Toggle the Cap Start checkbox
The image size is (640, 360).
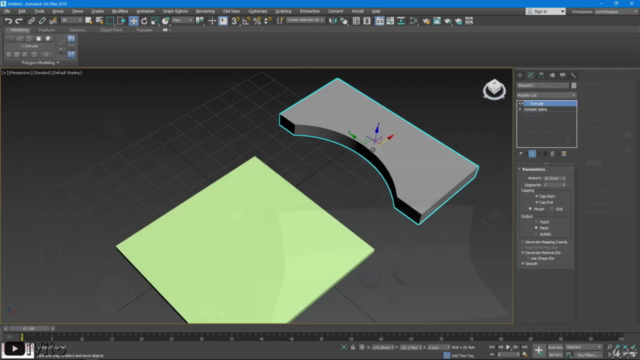point(537,196)
